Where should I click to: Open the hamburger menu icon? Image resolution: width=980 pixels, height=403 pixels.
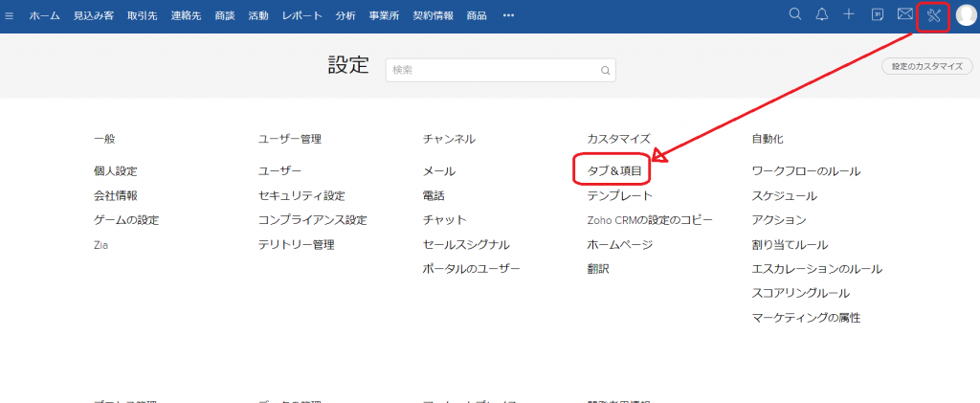[9, 16]
